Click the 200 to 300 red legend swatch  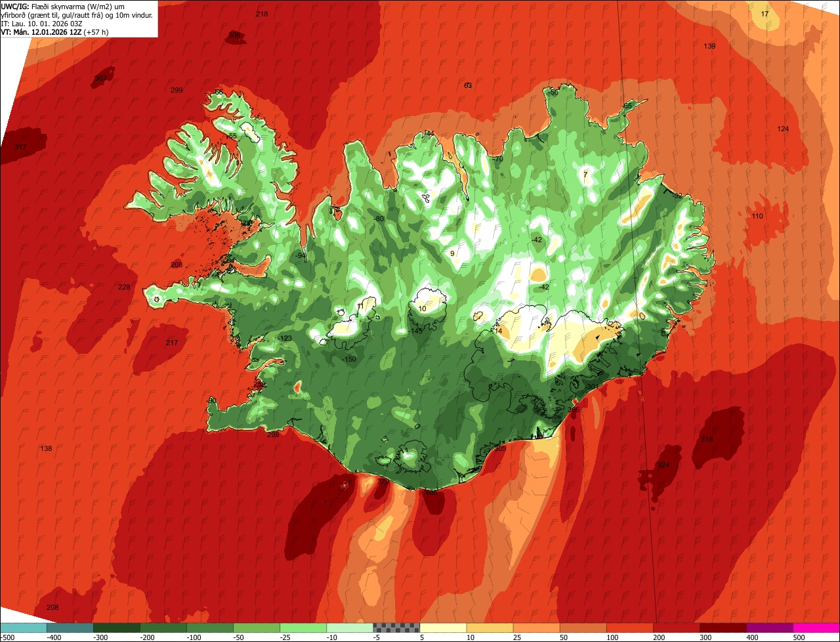pos(675,628)
